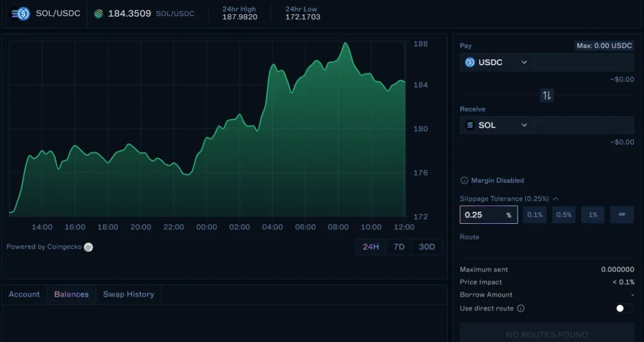Viewport: 644px width, 342px height.
Task: Click the green swirl price source icon
Action: 98,14
